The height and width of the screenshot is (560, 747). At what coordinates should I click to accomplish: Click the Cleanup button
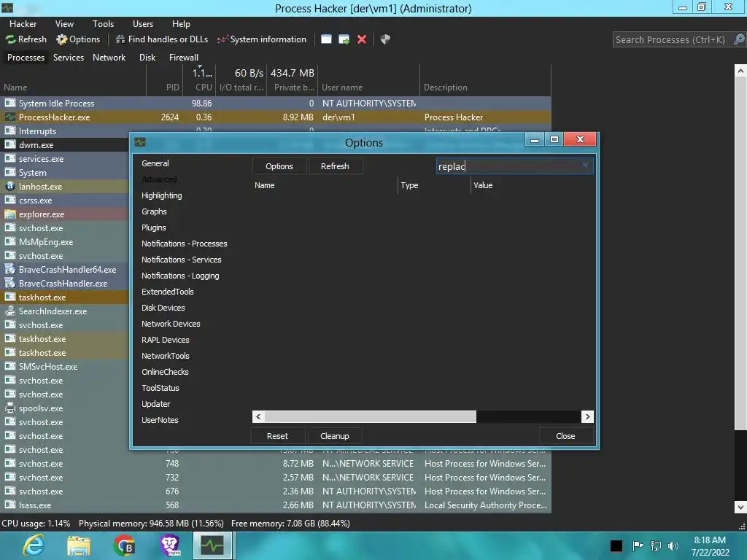tap(334, 436)
